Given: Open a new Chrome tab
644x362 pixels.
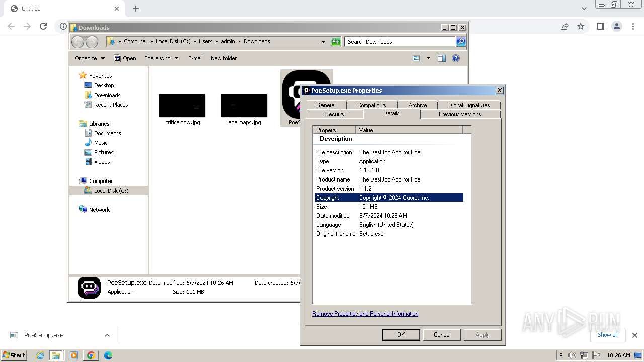Looking at the screenshot, I should [x=136, y=9].
